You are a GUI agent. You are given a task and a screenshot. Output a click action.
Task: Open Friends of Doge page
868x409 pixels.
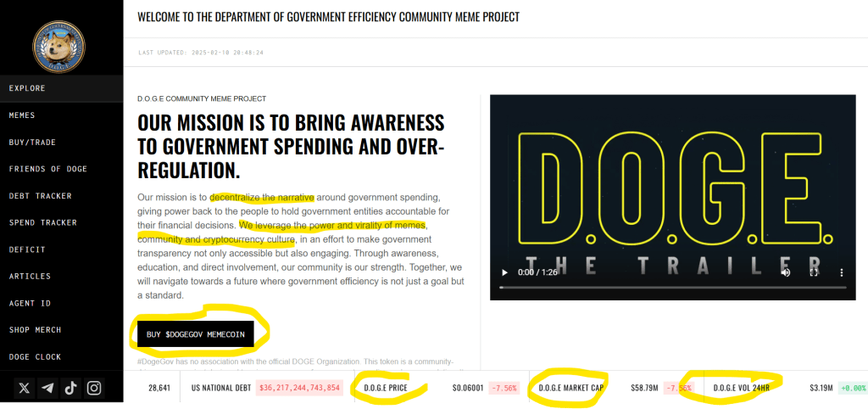tap(47, 169)
